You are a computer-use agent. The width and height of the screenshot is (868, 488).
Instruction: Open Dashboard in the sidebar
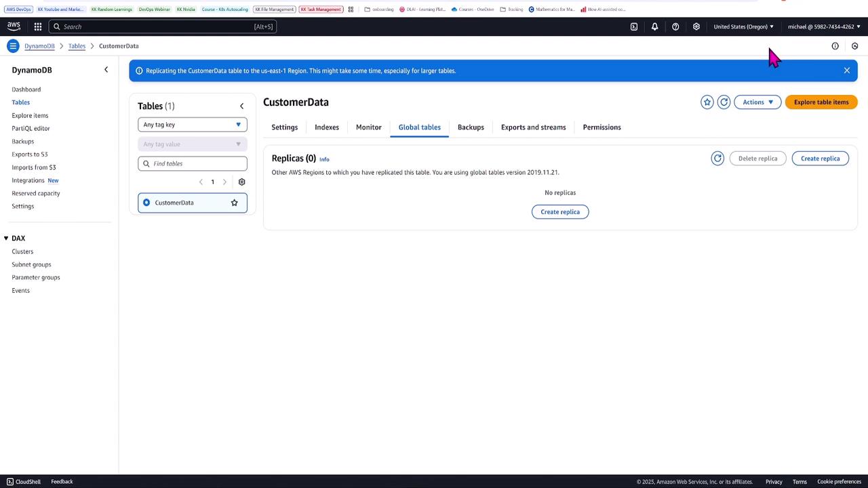pyautogui.click(x=26, y=89)
